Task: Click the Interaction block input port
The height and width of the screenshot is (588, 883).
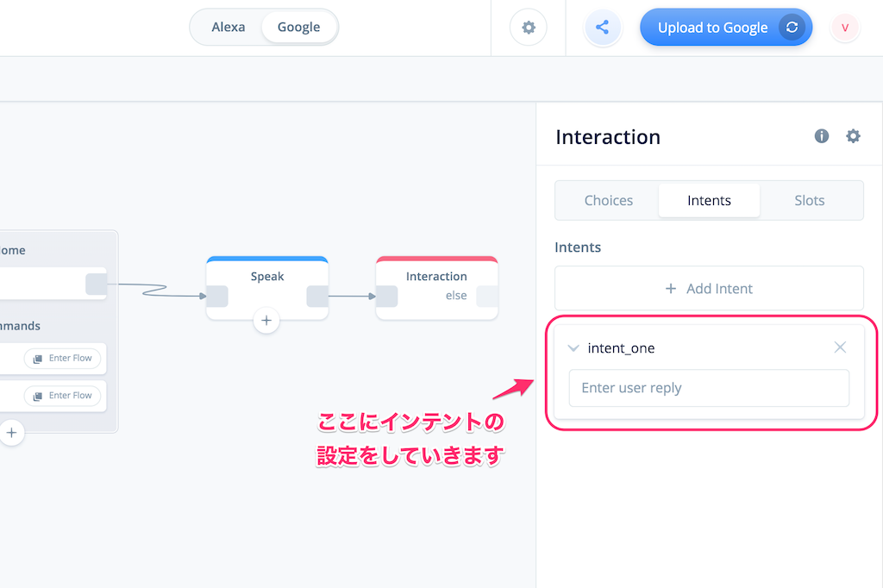Action: point(387,297)
